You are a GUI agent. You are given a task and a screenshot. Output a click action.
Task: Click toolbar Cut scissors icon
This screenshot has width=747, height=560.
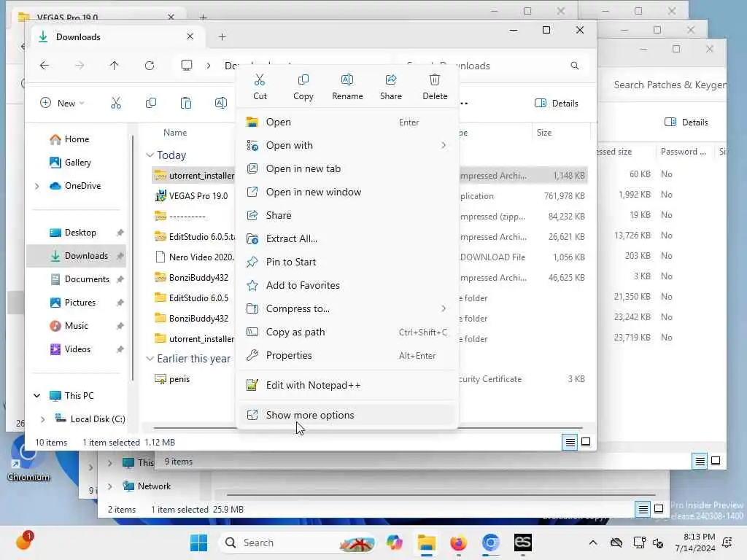[x=116, y=103]
